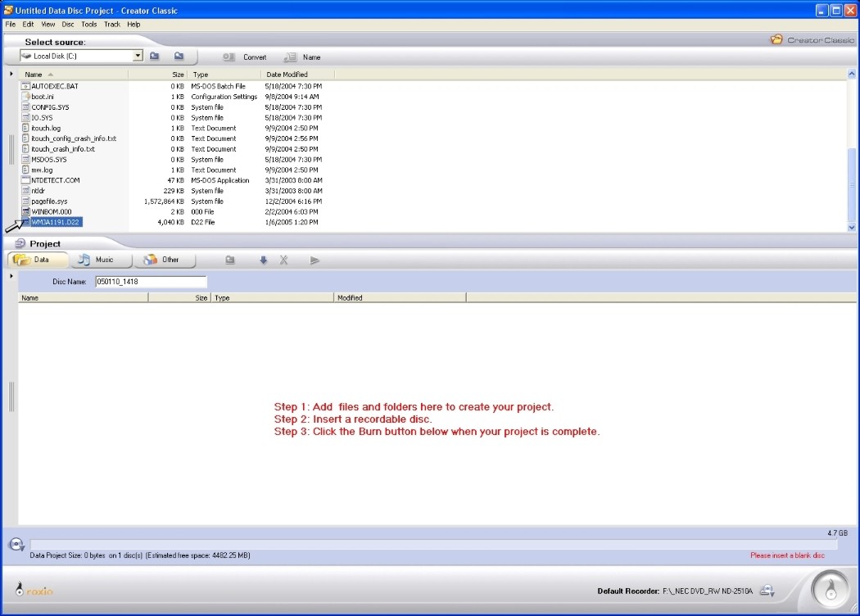Screen dimensions: 860x616
Task: Click the round Burn button
Action: point(831,591)
